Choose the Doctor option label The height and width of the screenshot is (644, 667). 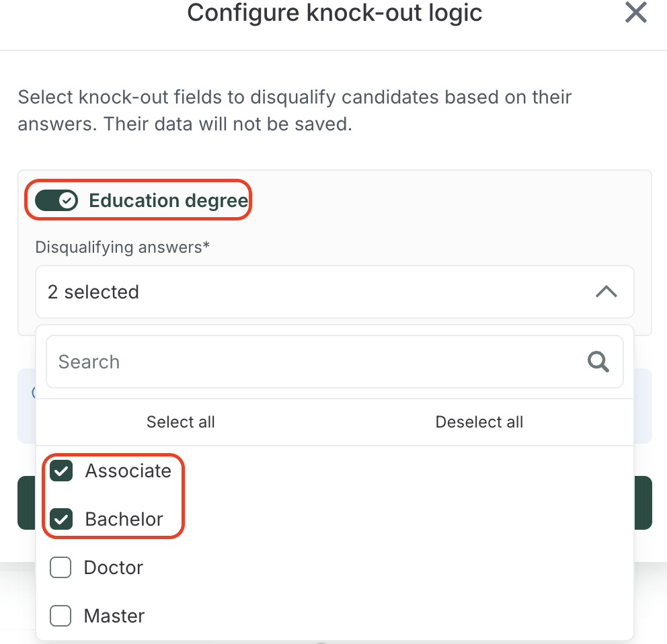113,568
